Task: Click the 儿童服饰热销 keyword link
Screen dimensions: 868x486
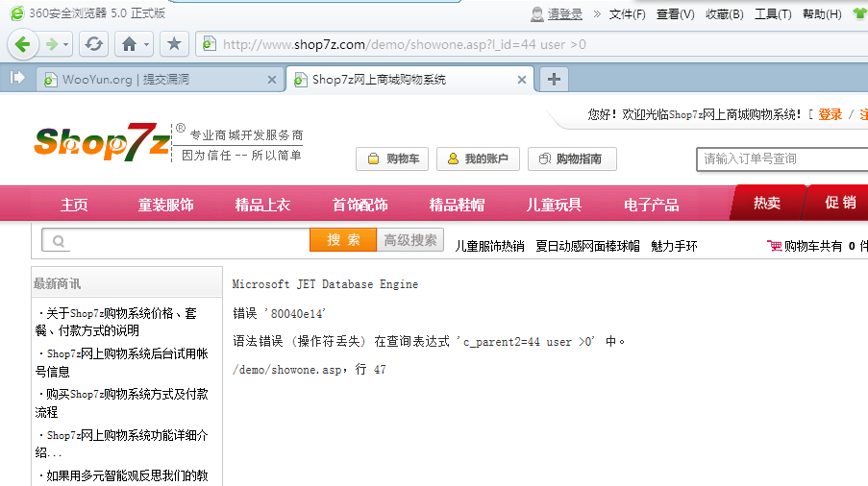Action: [x=489, y=246]
